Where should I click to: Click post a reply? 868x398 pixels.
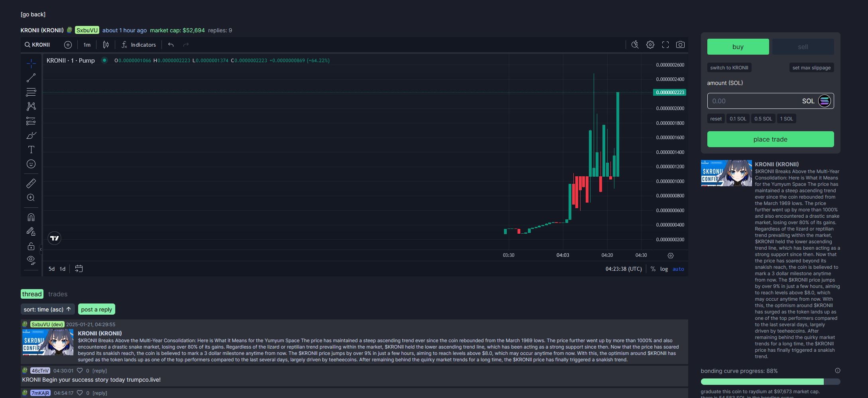[x=96, y=309]
